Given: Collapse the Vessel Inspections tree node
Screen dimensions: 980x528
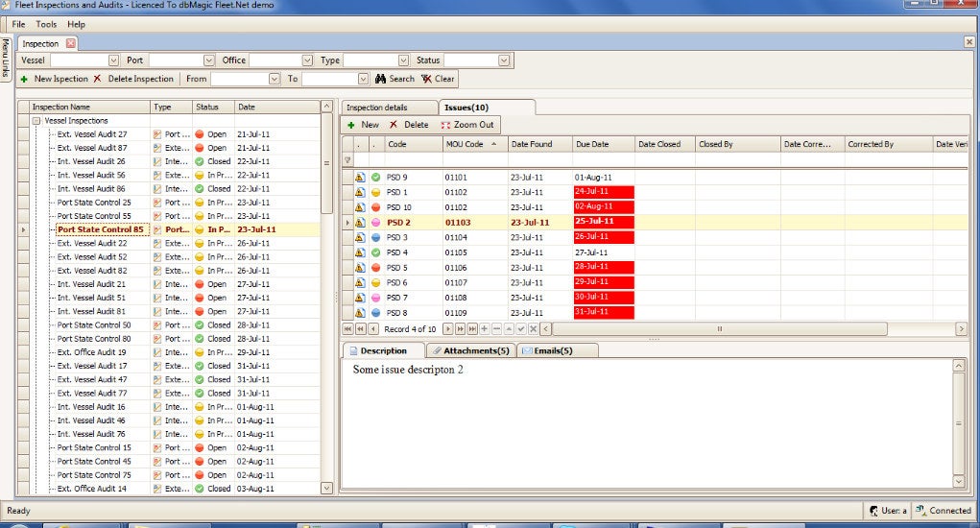Looking at the screenshot, I should click(x=36, y=121).
